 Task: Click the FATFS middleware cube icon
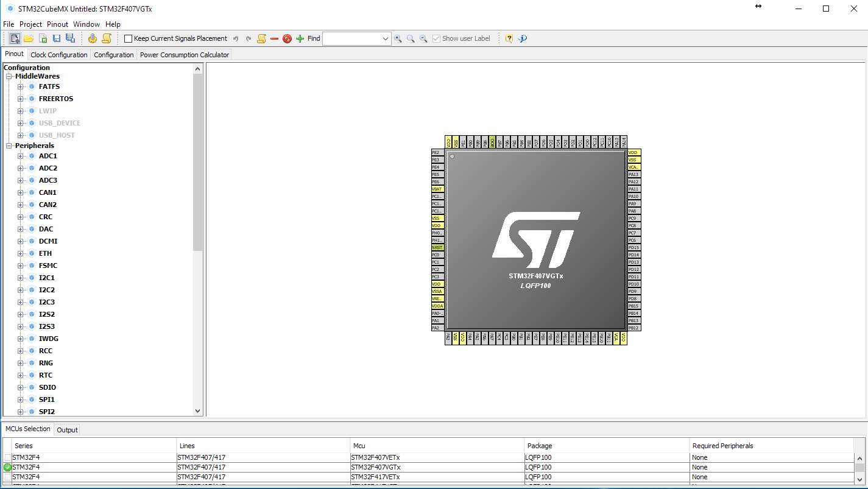[32, 86]
